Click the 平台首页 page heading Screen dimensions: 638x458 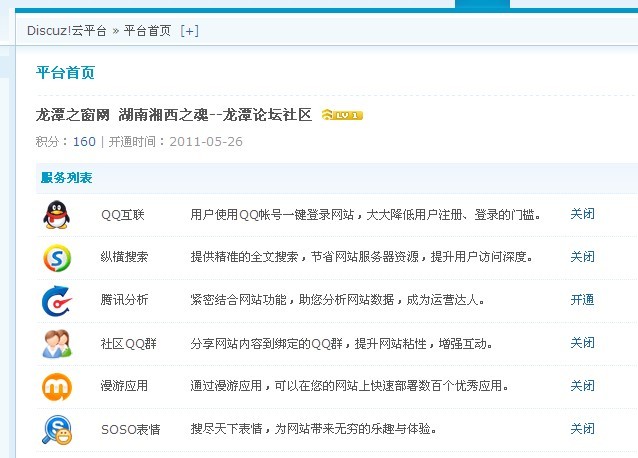pyautogui.click(x=66, y=73)
